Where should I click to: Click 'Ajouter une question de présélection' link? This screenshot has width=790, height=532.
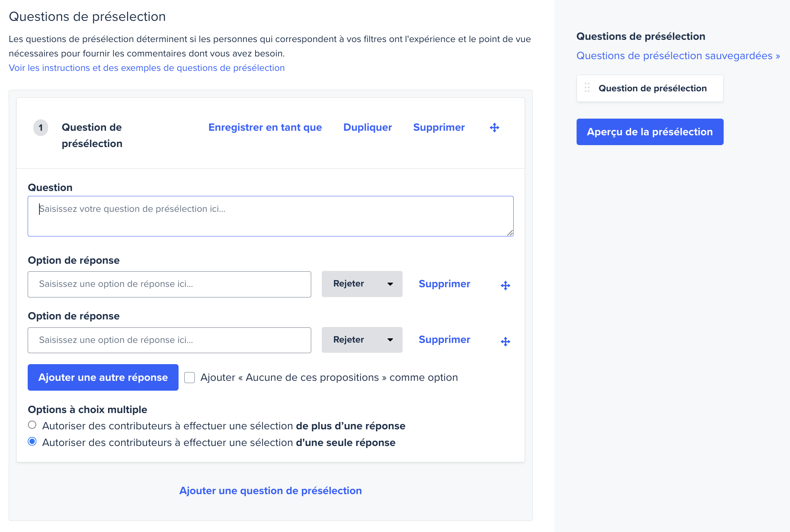(270, 491)
